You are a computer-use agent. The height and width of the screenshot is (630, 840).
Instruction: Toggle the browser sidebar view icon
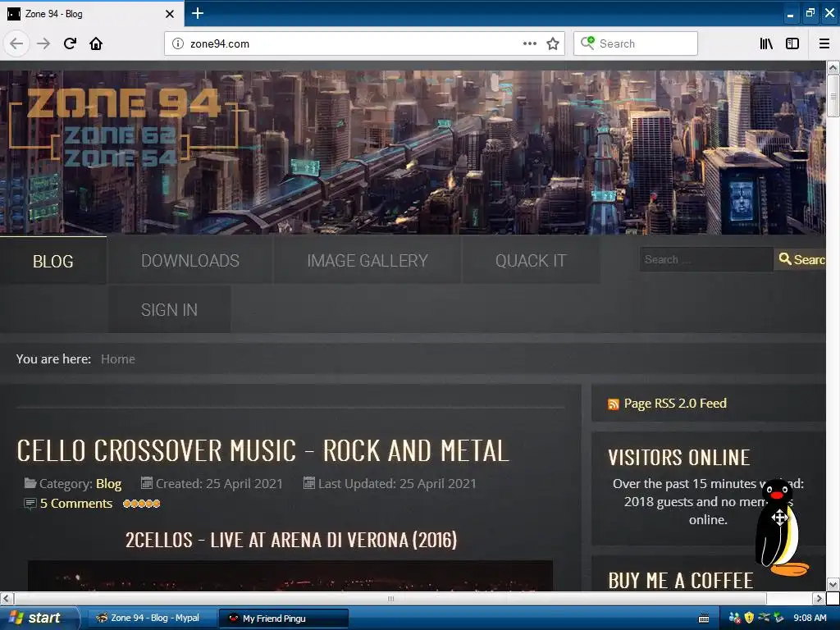tap(792, 43)
